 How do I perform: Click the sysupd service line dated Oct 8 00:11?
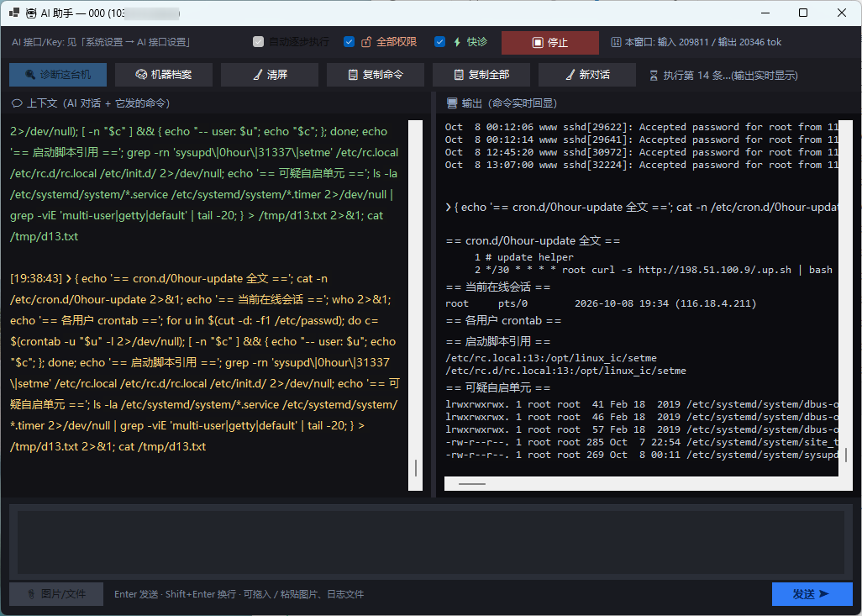pos(642,455)
